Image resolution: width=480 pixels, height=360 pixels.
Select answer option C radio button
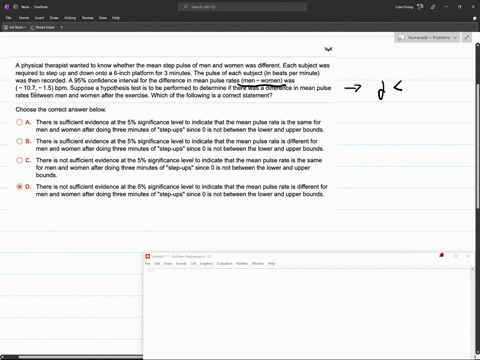coord(20,160)
